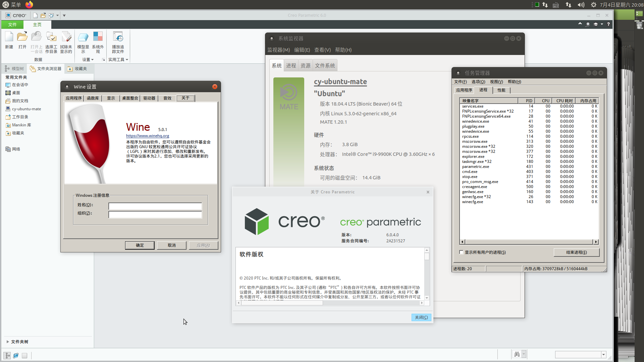Open the selection filter combo box in Creo status bar
This screenshot has height=362, width=644.
click(580, 355)
